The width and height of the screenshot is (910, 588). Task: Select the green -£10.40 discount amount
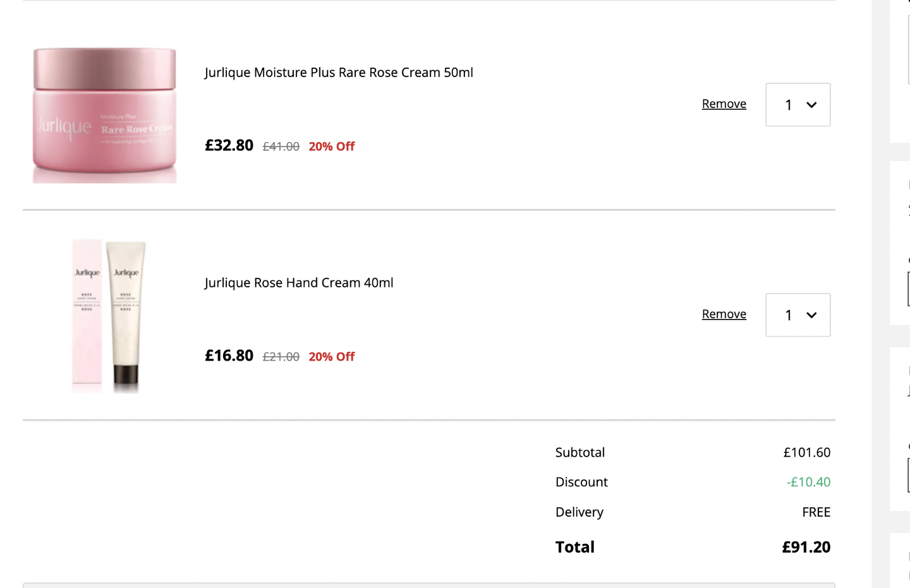(x=808, y=482)
